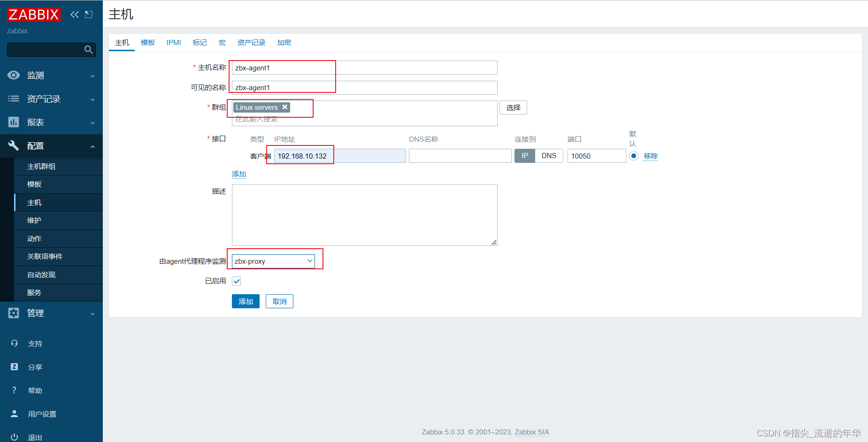868x442 pixels.
Task: Open 动作 actions in the sidebar
Action: pyautogui.click(x=58, y=239)
